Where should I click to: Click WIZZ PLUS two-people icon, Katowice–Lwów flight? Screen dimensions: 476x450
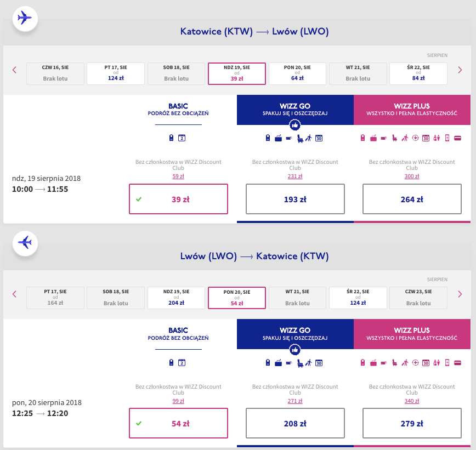click(x=437, y=138)
